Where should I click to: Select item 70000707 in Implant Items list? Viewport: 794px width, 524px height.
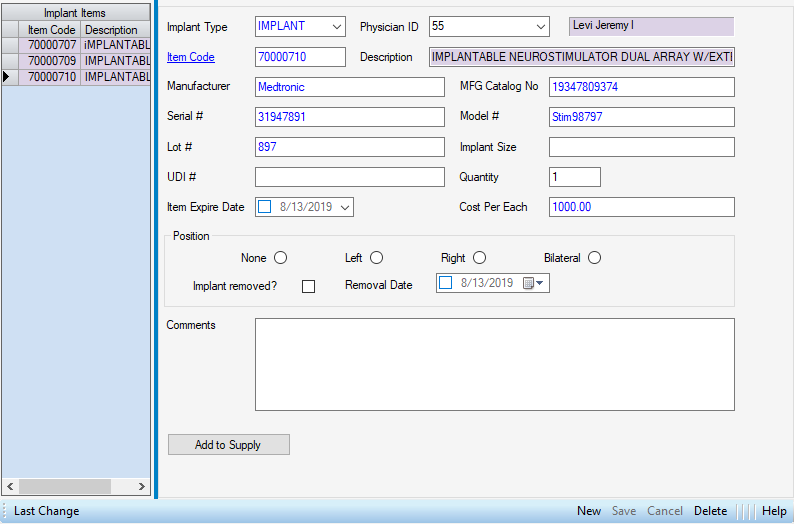point(52,45)
